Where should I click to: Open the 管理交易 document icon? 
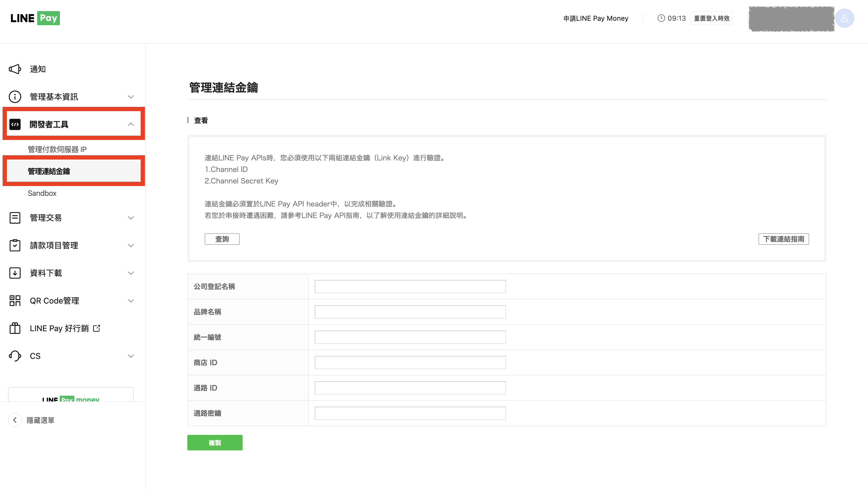15,217
